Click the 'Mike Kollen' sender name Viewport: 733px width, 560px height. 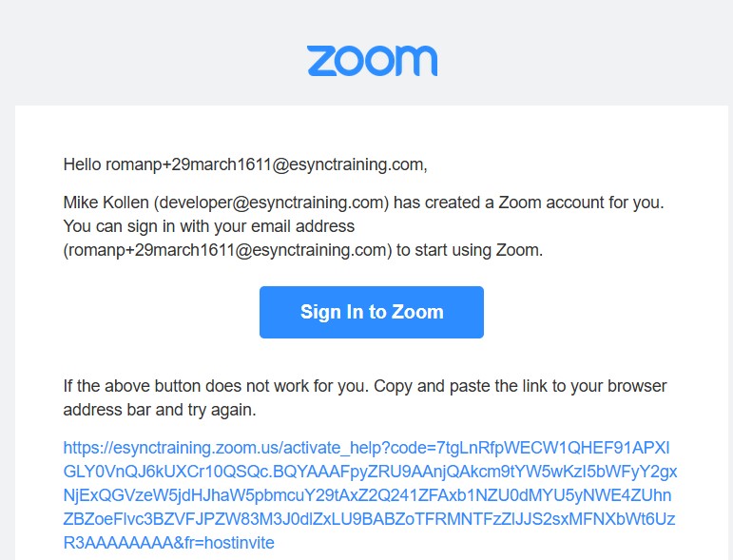point(106,203)
